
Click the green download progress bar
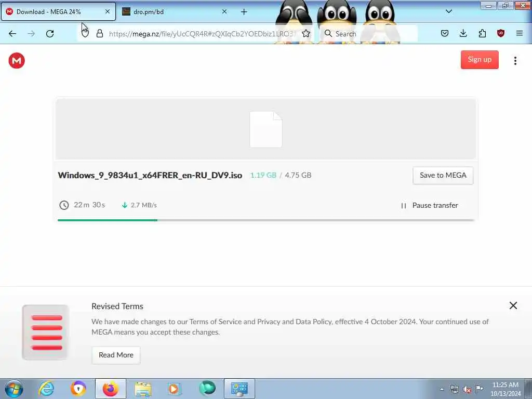pyautogui.click(x=108, y=220)
